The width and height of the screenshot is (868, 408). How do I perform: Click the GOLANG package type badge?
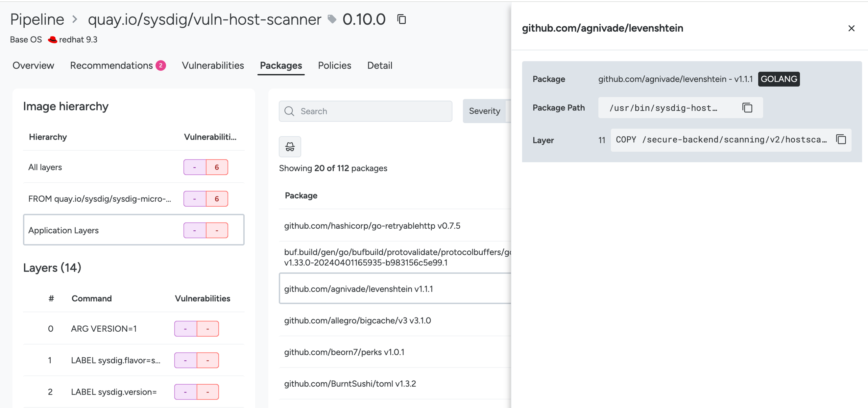pyautogui.click(x=778, y=79)
